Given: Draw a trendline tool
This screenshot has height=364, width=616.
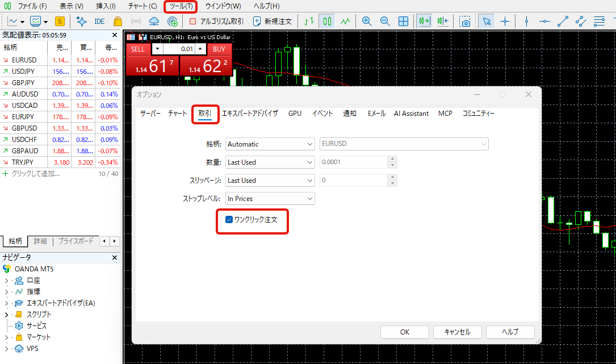Looking at the screenshot, I should [x=563, y=21].
